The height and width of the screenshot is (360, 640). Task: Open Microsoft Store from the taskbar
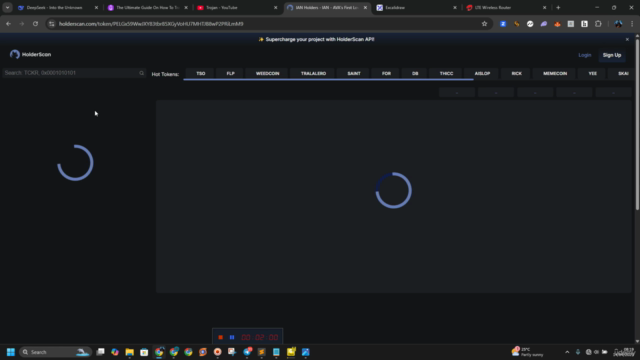[144, 352]
